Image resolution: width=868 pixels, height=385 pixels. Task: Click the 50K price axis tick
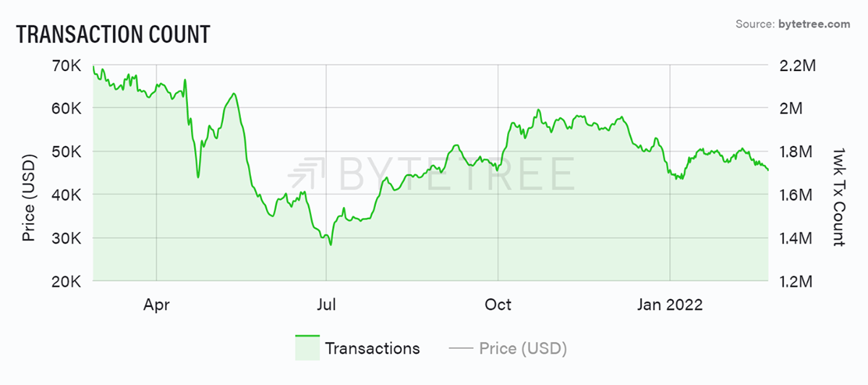click(x=67, y=151)
